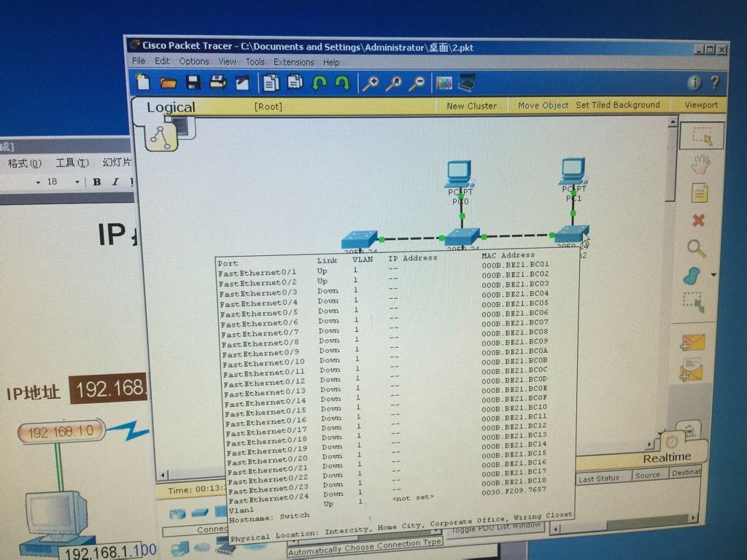Switch to the Realtime mode tab
The image size is (747, 560).
click(x=667, y=457)
